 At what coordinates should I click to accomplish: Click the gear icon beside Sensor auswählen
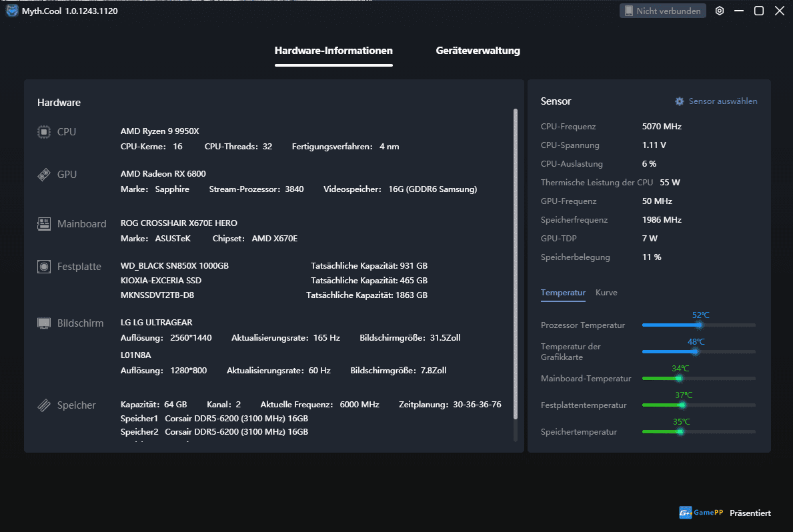679,101
